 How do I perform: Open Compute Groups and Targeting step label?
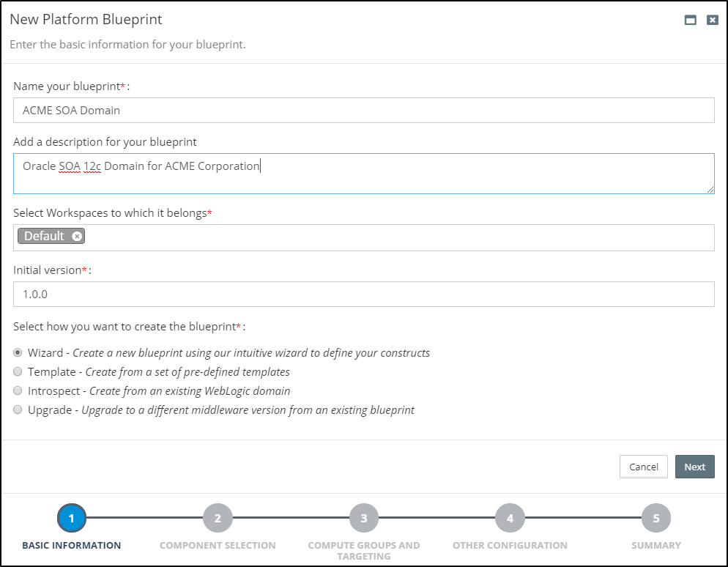pos(364,550)
